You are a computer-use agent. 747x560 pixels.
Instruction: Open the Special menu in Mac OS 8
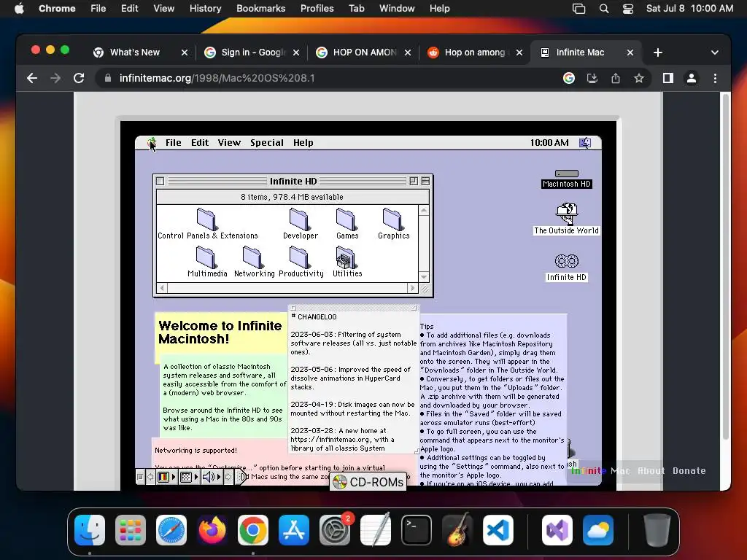click(x=267, y=142)
